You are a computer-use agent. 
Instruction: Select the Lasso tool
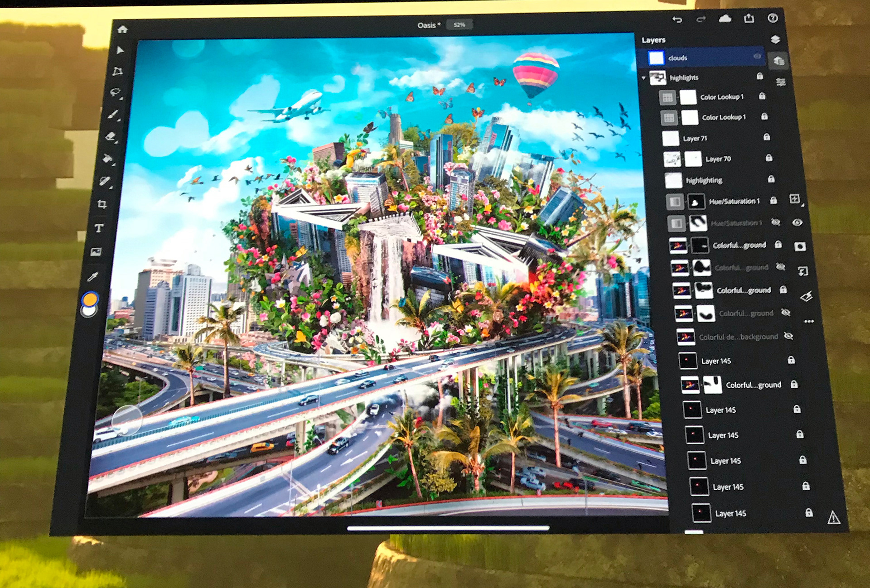coord(116,93)
